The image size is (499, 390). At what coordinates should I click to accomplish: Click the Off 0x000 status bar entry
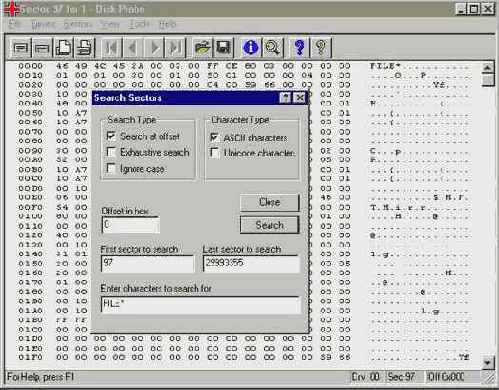pos(445,377)
